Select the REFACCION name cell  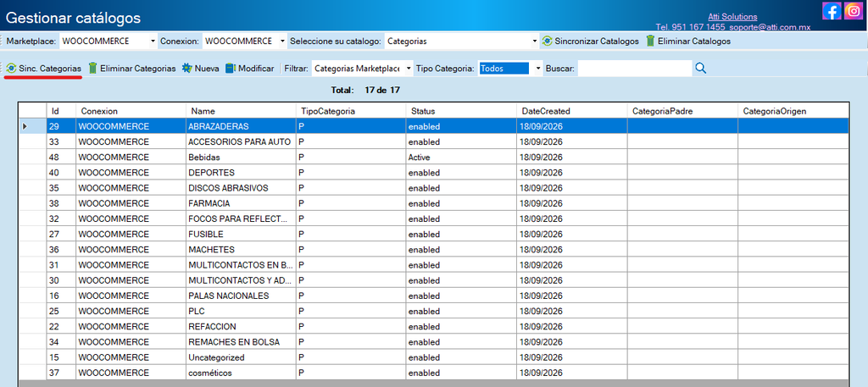click(x=241, y=326)
